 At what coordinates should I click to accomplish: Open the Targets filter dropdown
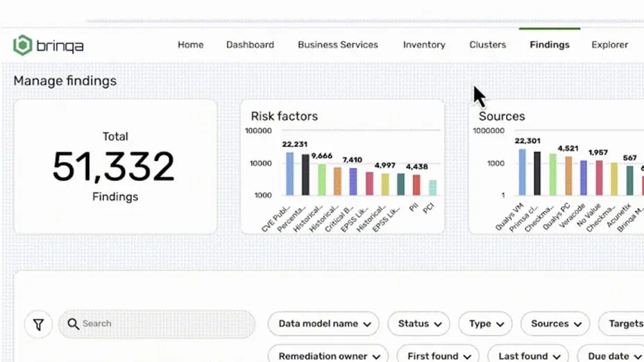(621, 324)
